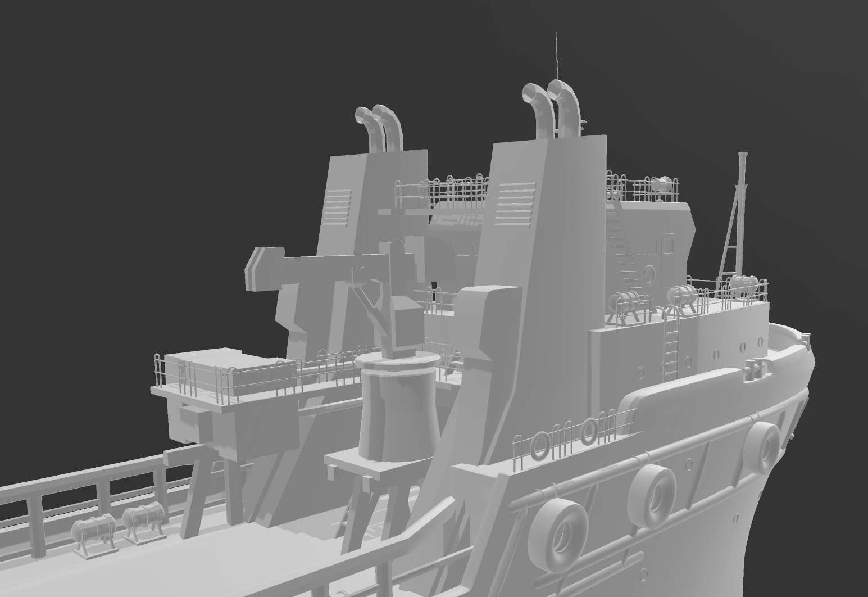Select the middle tire fender on hull
Viewport: 868px width, 597px height.
coord(653,496)
